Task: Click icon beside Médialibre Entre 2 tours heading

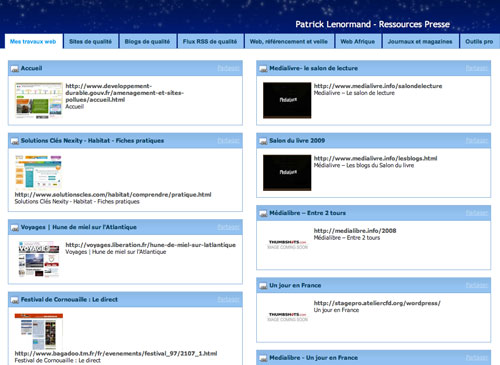Action: point(263,213)
